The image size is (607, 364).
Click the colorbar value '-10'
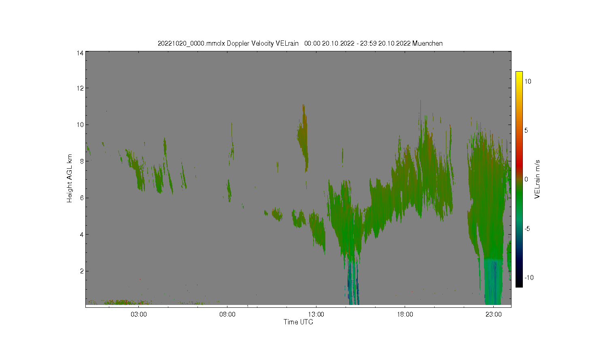(529, 277)
